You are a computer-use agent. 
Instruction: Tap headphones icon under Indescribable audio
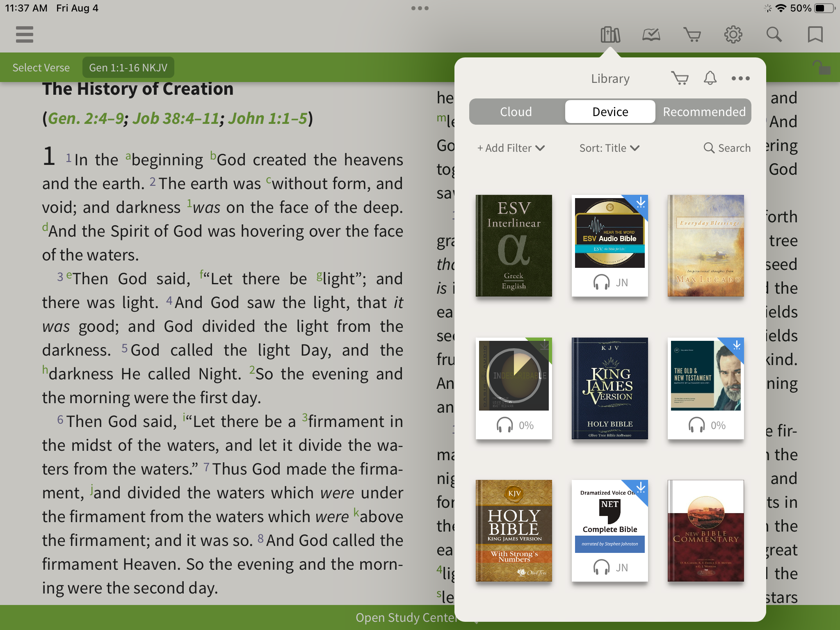coord(504,425)
